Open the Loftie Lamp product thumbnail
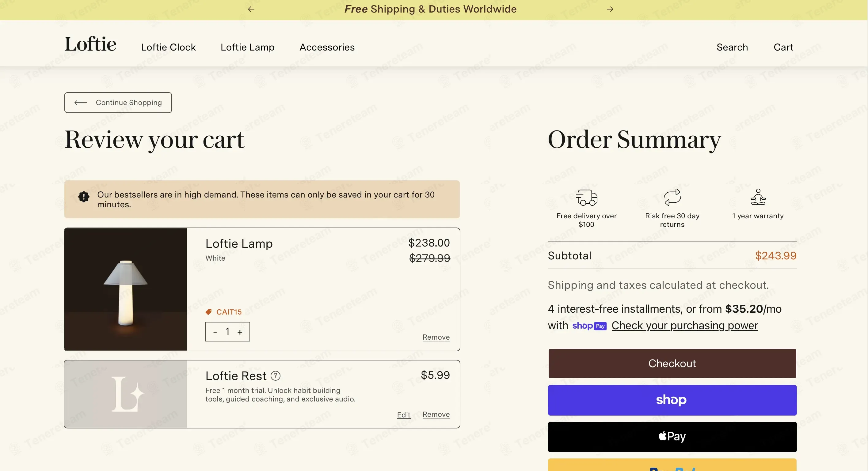The width and height of the screenshot is (868, 471). (x=126, y=289)
